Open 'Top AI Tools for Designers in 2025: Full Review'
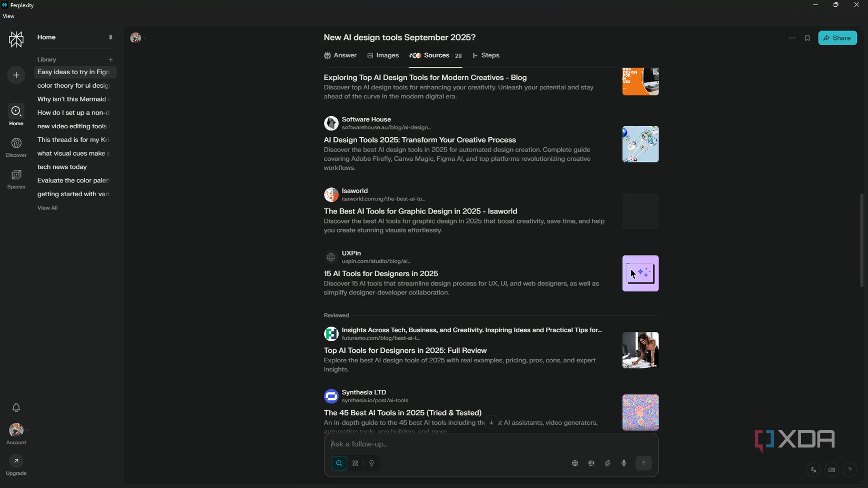The image size is (868, 488). tap(405, 350)
